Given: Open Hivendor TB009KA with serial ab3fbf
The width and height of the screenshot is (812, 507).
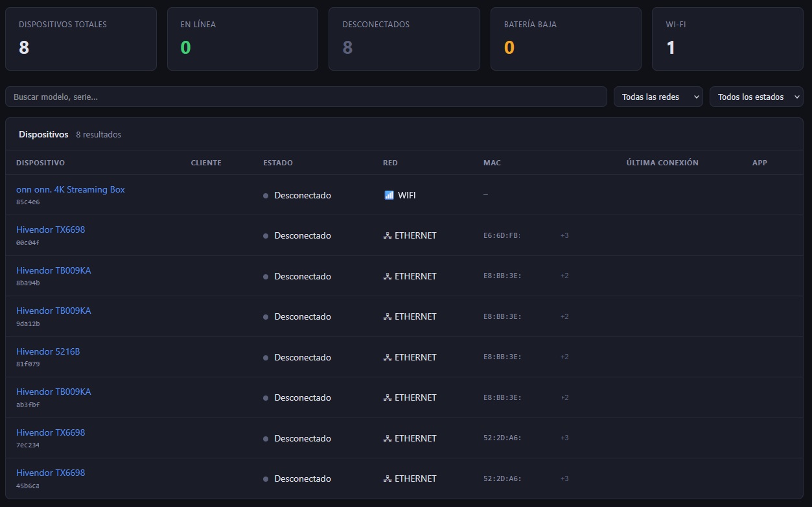Looking at the screenshot, I should 54,392.
